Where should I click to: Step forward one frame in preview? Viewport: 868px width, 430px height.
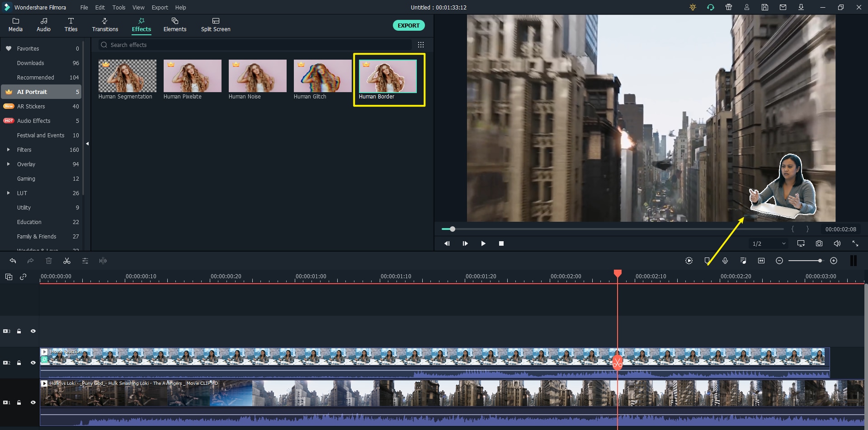point(465,243)
